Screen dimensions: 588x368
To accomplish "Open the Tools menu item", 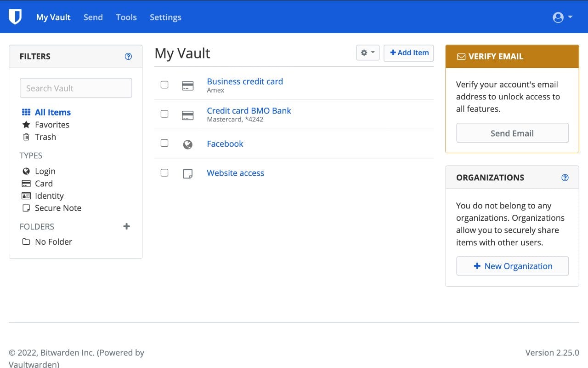I will click(126, 17).
